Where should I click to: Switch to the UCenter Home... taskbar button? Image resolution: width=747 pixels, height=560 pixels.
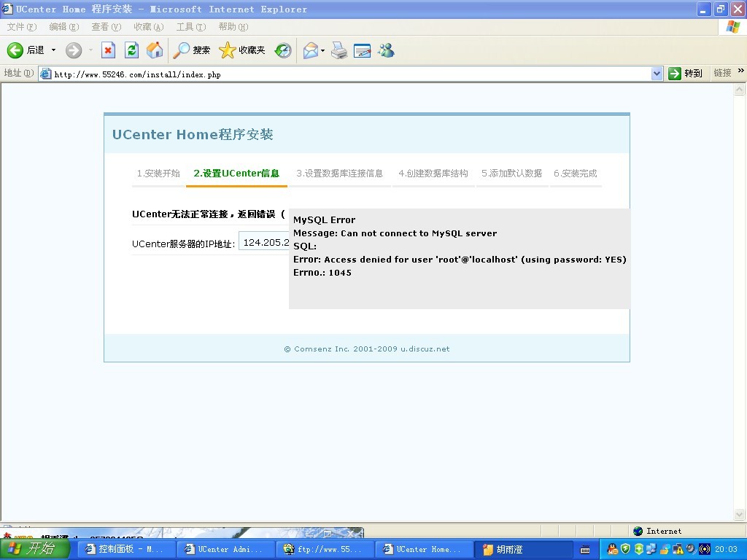tap(423, 550)
